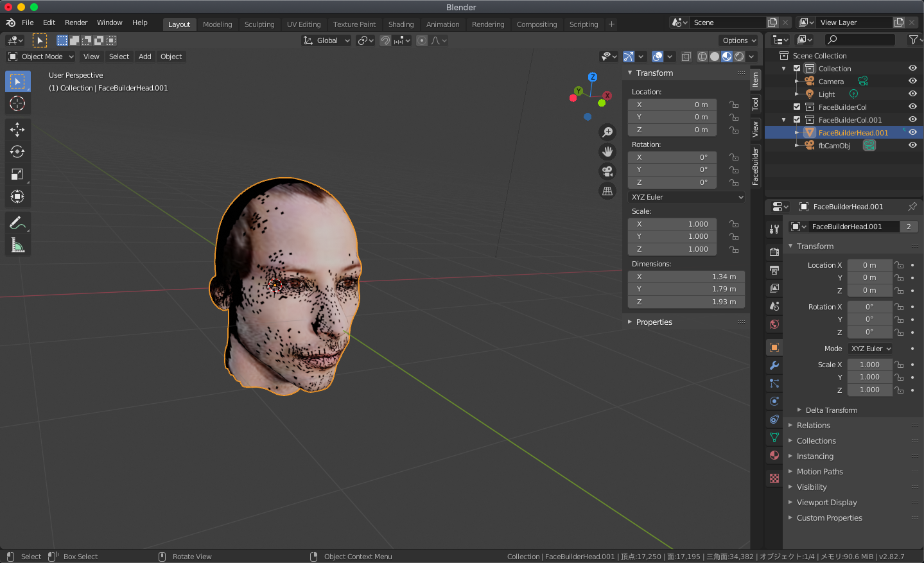
Task: Toggle camera view in viewport
Action: coord(607,171)
